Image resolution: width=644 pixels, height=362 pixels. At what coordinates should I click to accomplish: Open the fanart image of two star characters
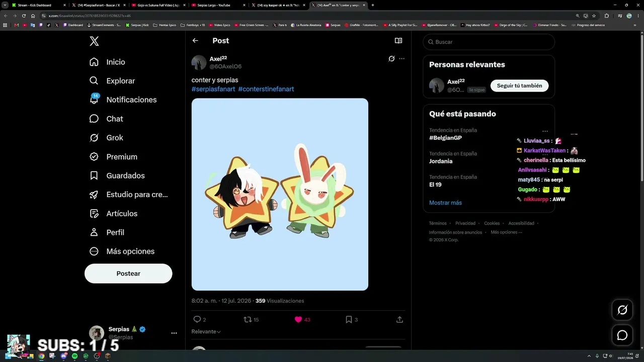pyautogui.click(x=280, y=195)
